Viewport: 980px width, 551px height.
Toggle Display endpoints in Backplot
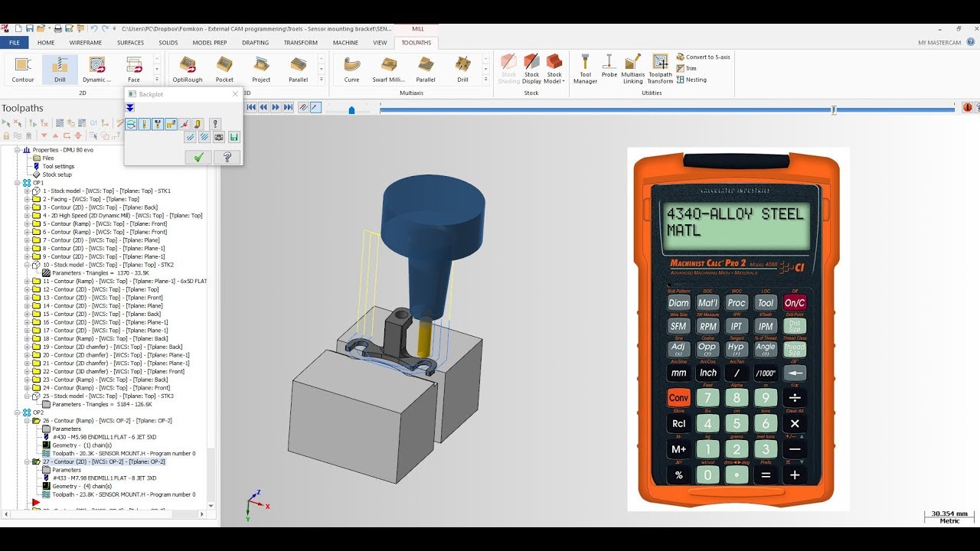185,124
